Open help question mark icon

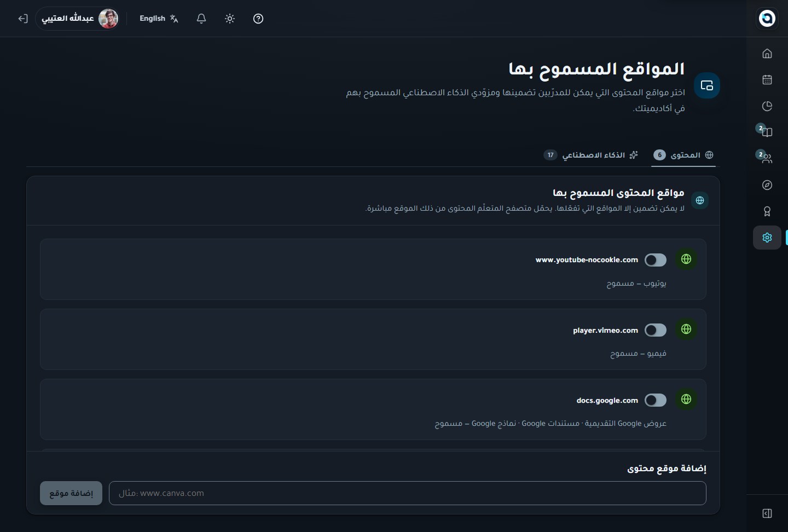[x=258, y=19]
